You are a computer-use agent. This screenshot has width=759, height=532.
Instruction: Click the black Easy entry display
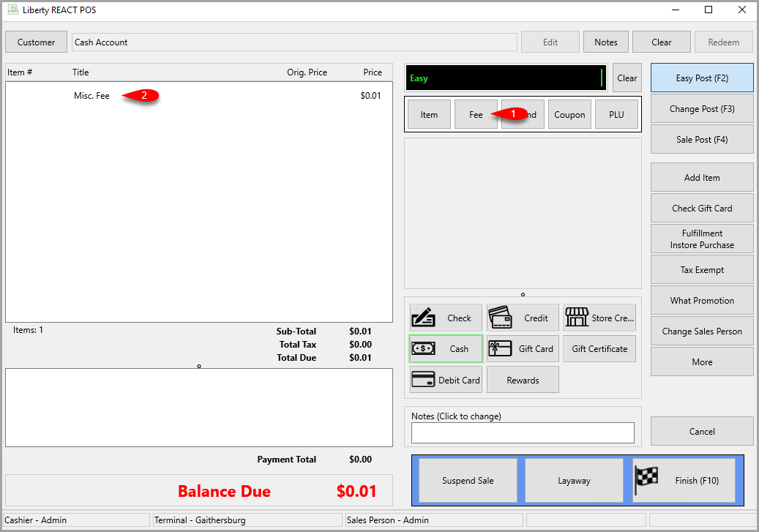(506, 78)
